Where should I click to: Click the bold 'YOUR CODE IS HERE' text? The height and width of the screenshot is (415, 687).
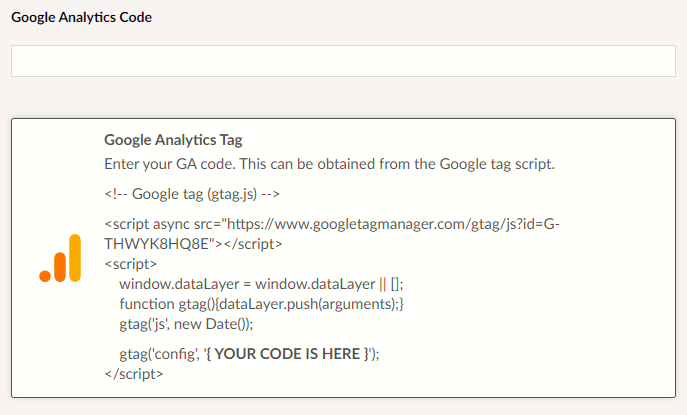click(287, 354)
